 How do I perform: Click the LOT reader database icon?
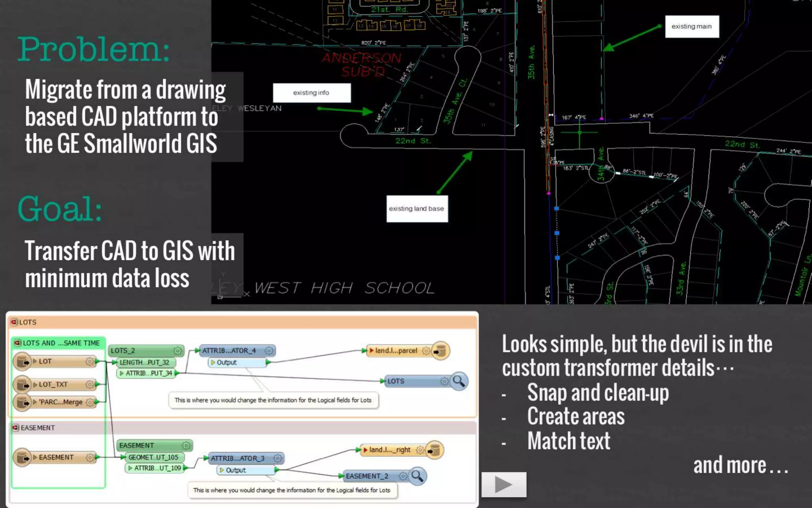coord(23,362)
